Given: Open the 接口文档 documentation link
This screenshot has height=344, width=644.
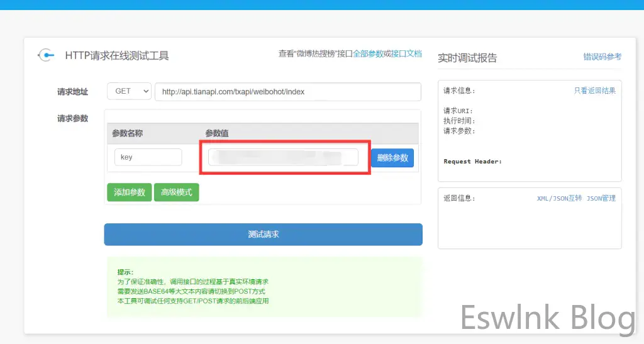Looking at the screenshot, I should [x=406, y=54].
